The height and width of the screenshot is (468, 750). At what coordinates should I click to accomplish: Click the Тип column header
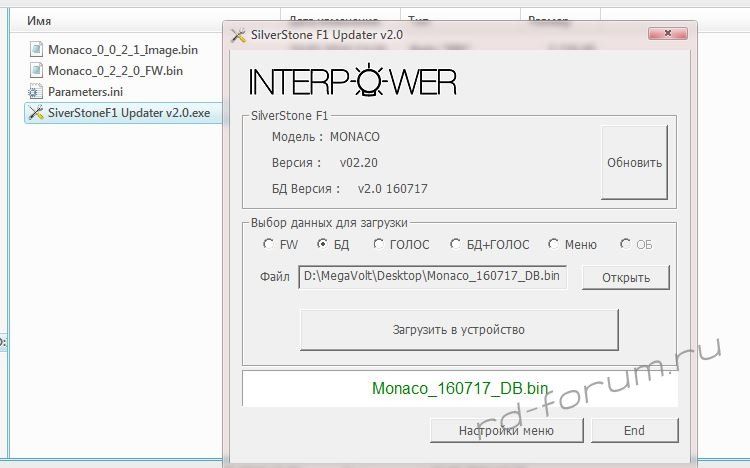click(x=420, y=20)
